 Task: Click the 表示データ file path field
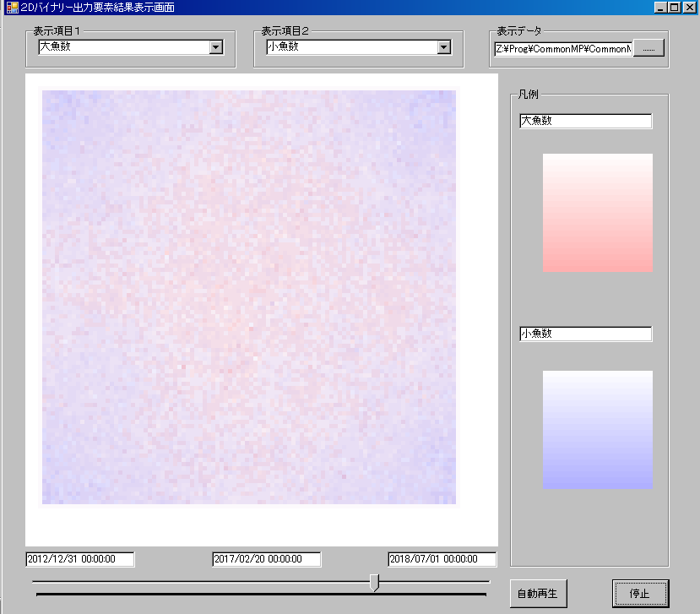pos(563,49)
